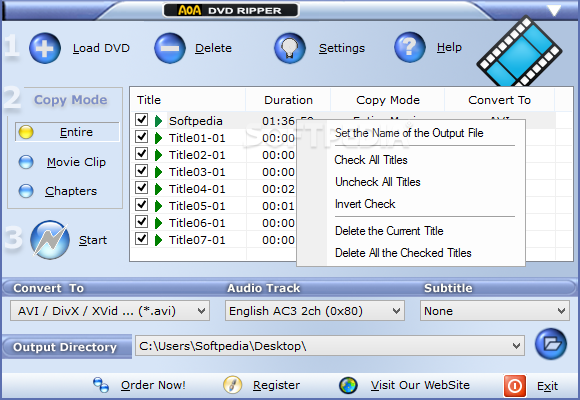This screenshot has width=580, height=400.
Task: Select the Softpedia title row name
Action: click(196, 121)
